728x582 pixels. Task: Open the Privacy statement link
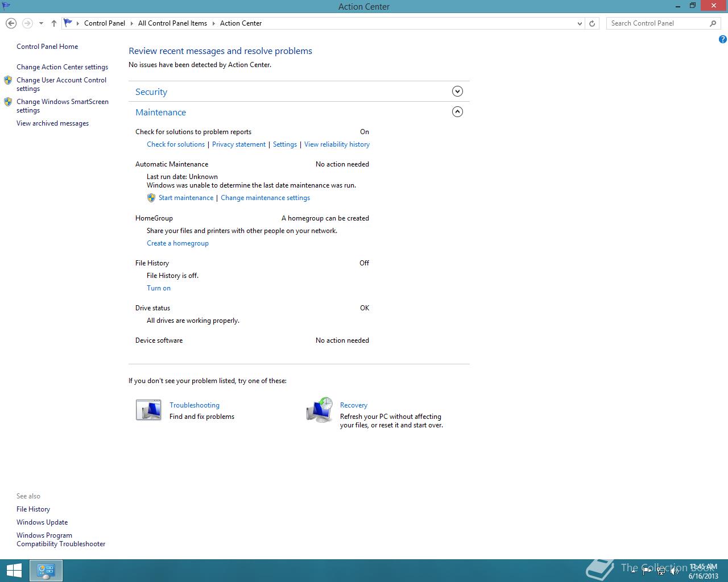pos(239,144)
